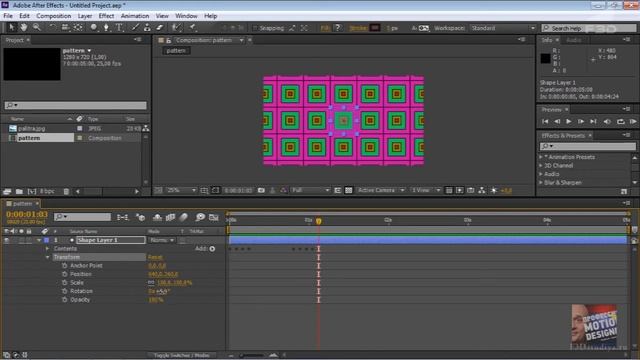Select the Type text tool
640x360 pixels.
119,27
